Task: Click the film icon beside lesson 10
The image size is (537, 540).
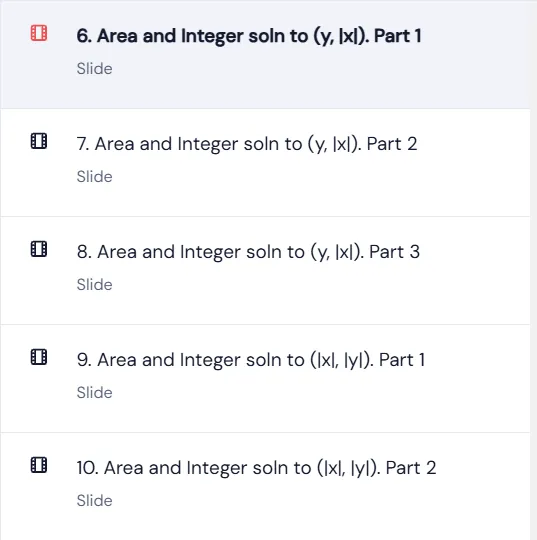Action: click(39, 465)
